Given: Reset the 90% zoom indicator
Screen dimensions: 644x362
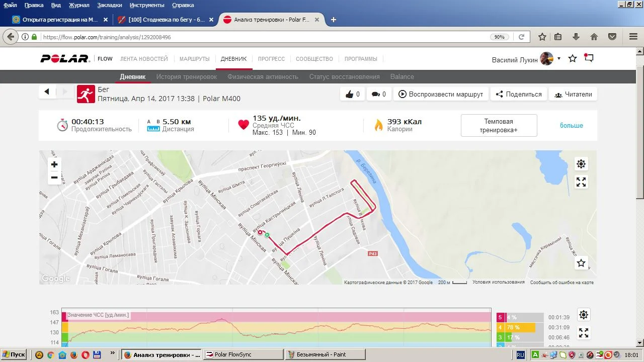Looking at the screenshot, I should (499, 37).
